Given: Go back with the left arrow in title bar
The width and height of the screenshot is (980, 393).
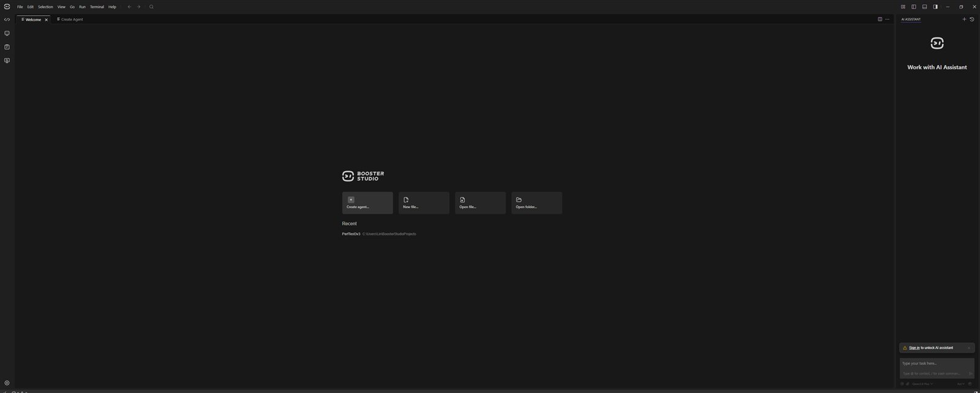Looking at the screenshot, I should pyautogui.click(x=129, y=7).
